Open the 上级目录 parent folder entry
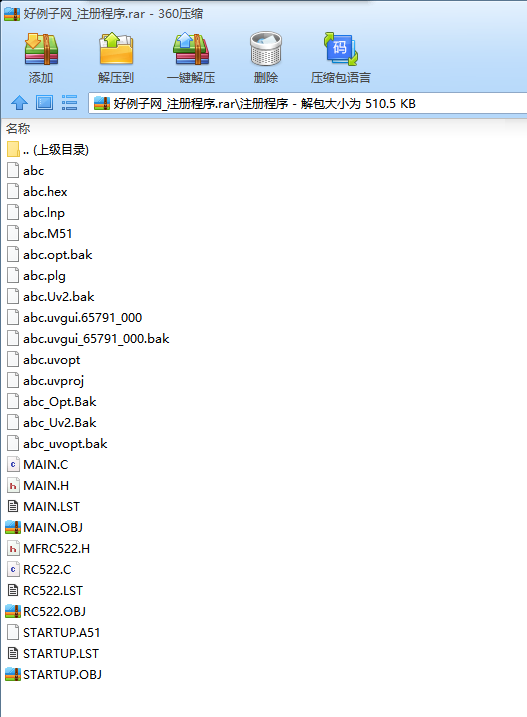The width and height of the screenshot is (527, 717). (x=48, y=150)
